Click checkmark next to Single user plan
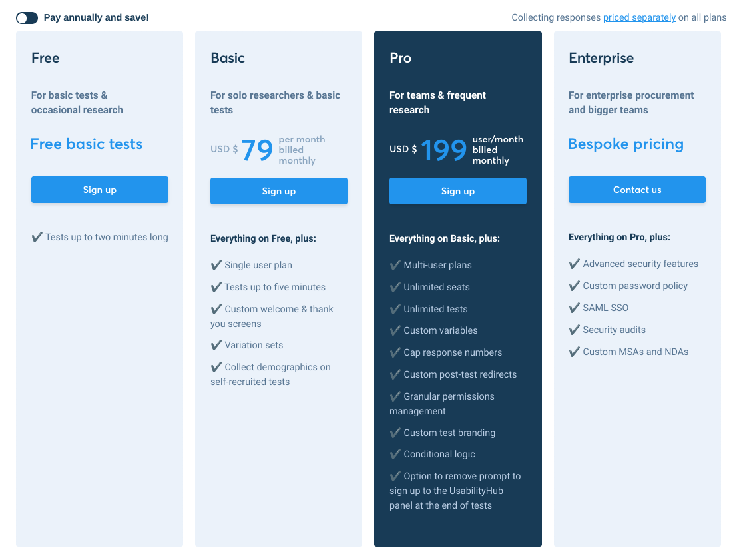 [216, 265]
